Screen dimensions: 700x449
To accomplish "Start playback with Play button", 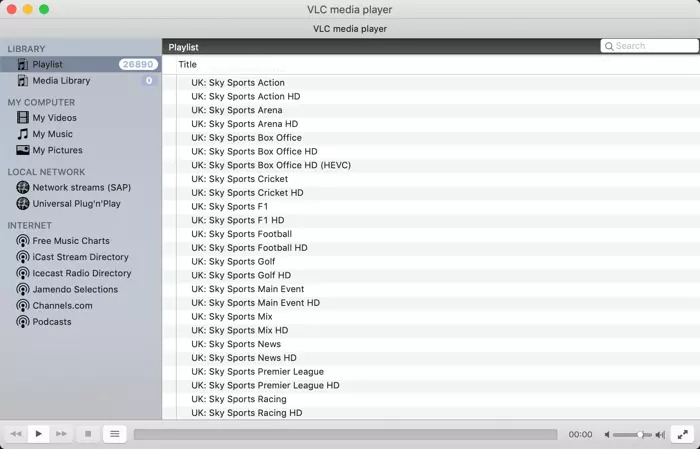I will (39, 434).
